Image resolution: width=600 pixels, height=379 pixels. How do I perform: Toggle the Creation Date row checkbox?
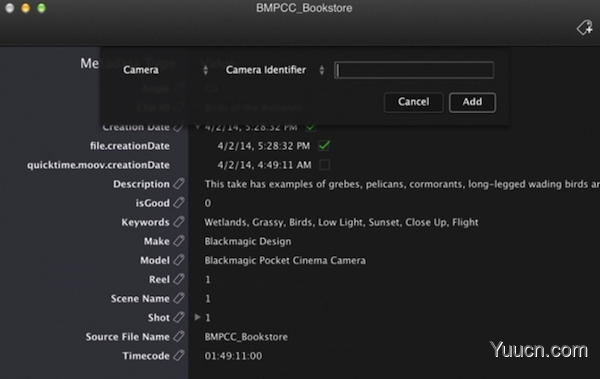point(311,127)
